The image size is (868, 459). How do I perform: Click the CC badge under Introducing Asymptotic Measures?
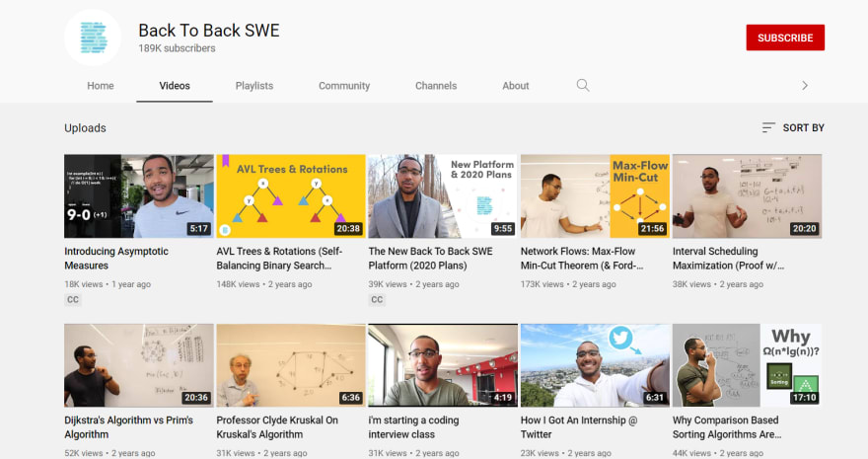pyautogui.click(x=73, y=299)
